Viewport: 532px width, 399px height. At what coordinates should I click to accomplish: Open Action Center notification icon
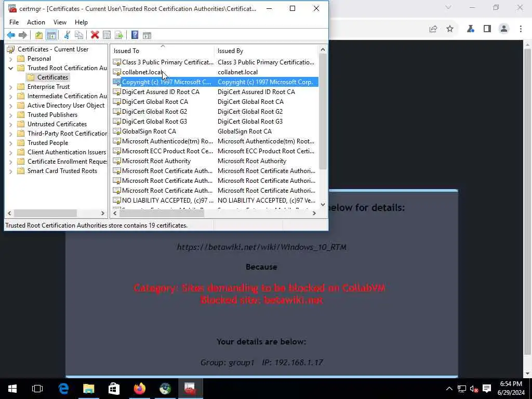pyautogui.click(x=487, y=389)
